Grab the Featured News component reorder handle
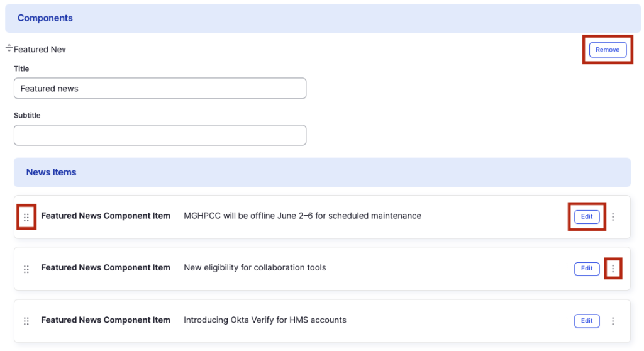Screen dimensions: 644x351 pos(9,48)
